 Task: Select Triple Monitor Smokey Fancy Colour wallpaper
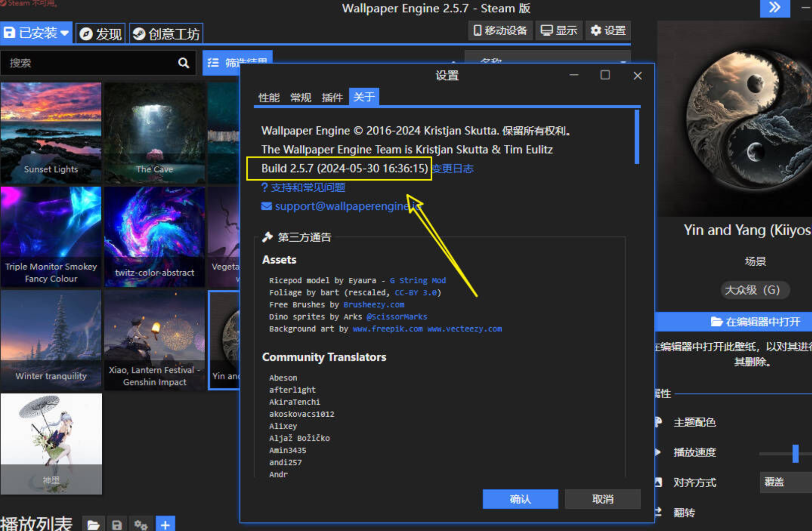pyautogui.click(x=51, y=237)
